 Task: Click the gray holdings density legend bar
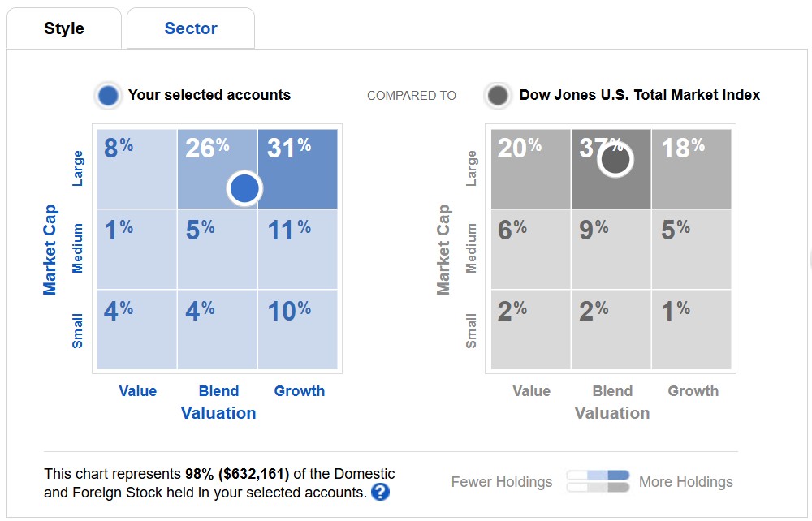(x=598, y=487)
